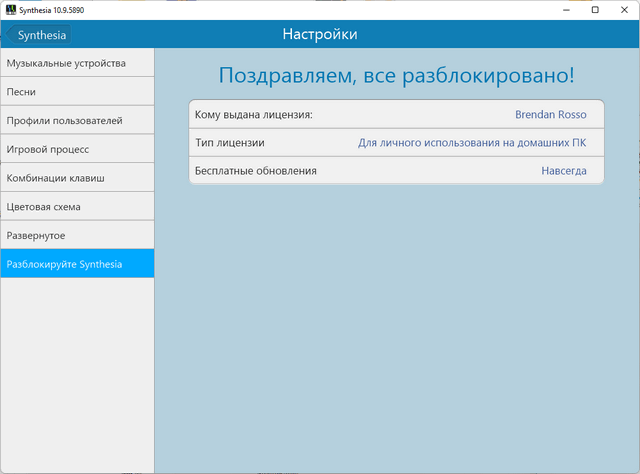Click the Навсегда updates value

[564, 171]
